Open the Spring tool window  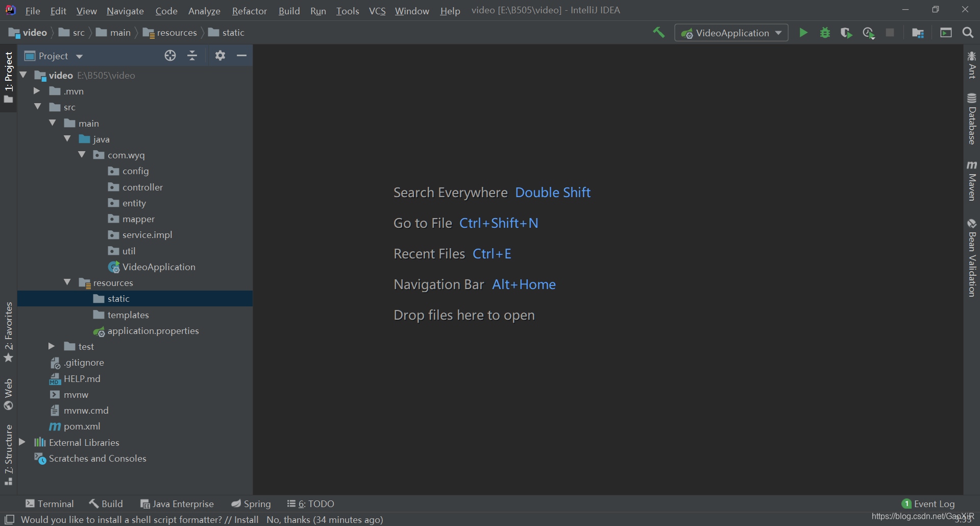coord(251,504)
